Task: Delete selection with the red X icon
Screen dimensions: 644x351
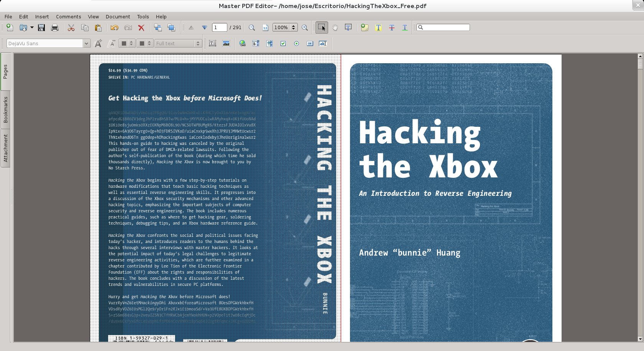Action: click(x=141, y=28)
